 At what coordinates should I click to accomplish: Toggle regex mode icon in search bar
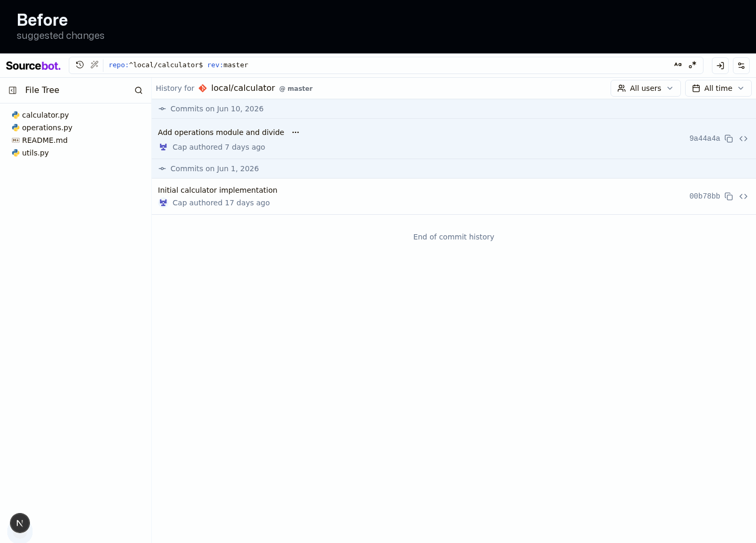click(x=692, y=65)
